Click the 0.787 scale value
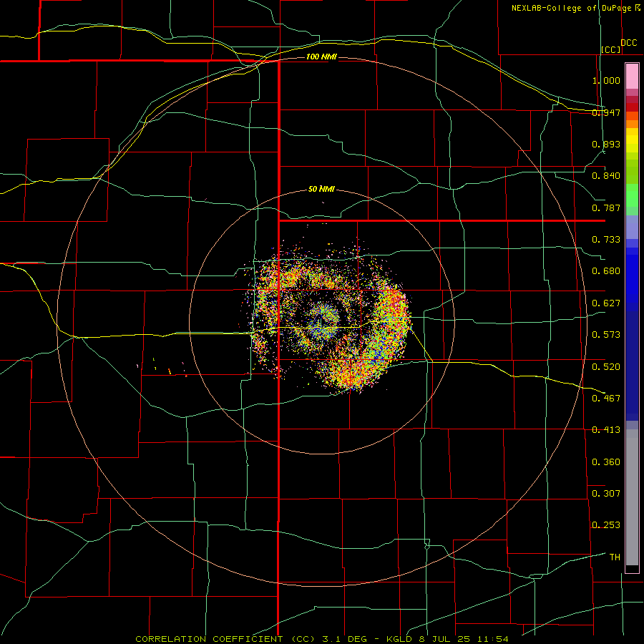644x644 pixels. coord(606,208)
